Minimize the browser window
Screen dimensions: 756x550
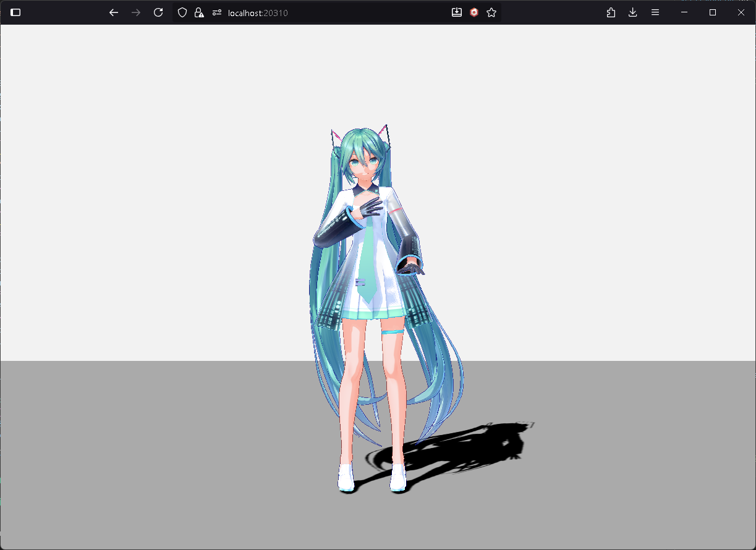click(684, 12)
